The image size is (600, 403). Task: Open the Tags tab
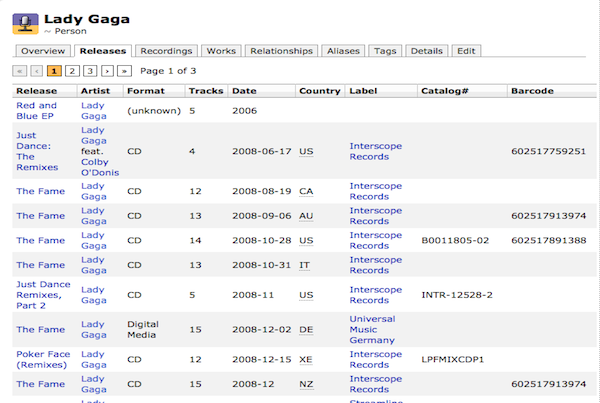click(385, 51)
